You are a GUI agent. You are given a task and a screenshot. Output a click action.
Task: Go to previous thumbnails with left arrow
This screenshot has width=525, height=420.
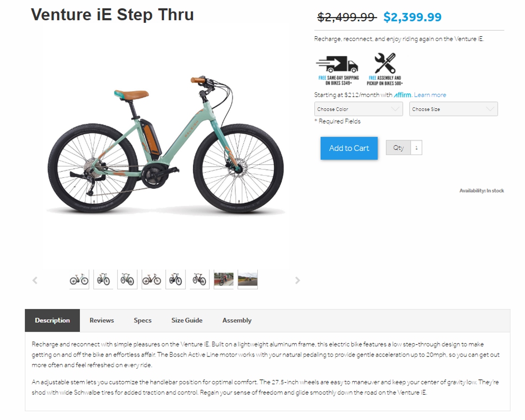pyautogui.click(x=35, y=280)
